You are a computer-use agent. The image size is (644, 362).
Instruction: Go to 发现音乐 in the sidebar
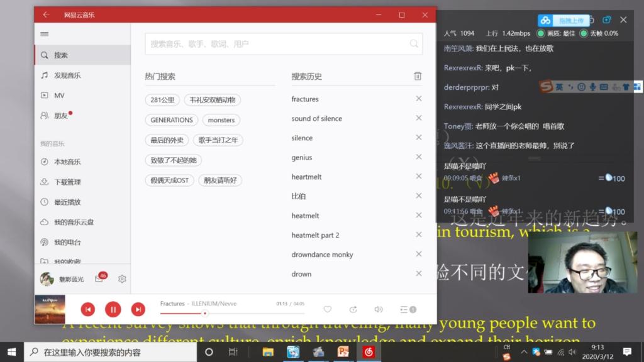[67, 75]
